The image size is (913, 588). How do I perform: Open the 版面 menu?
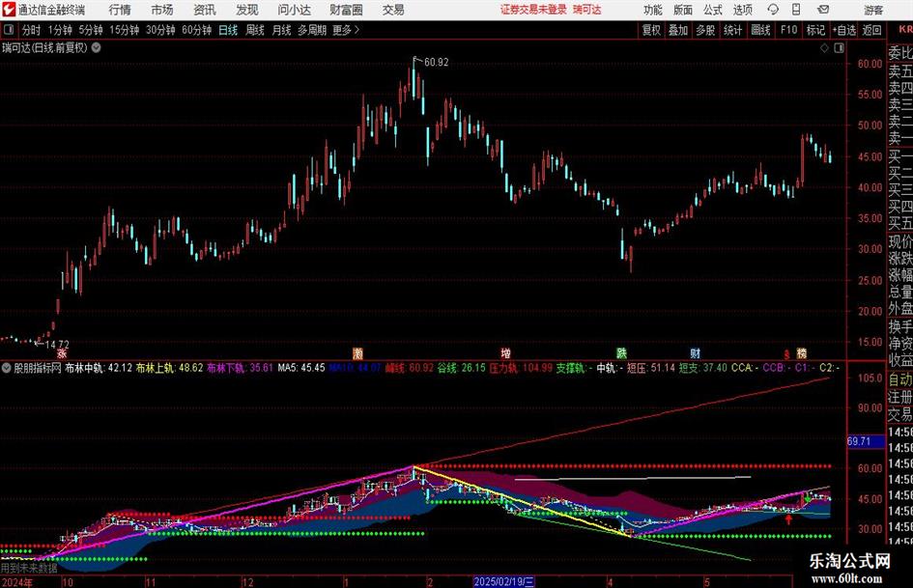click(682, 10)
